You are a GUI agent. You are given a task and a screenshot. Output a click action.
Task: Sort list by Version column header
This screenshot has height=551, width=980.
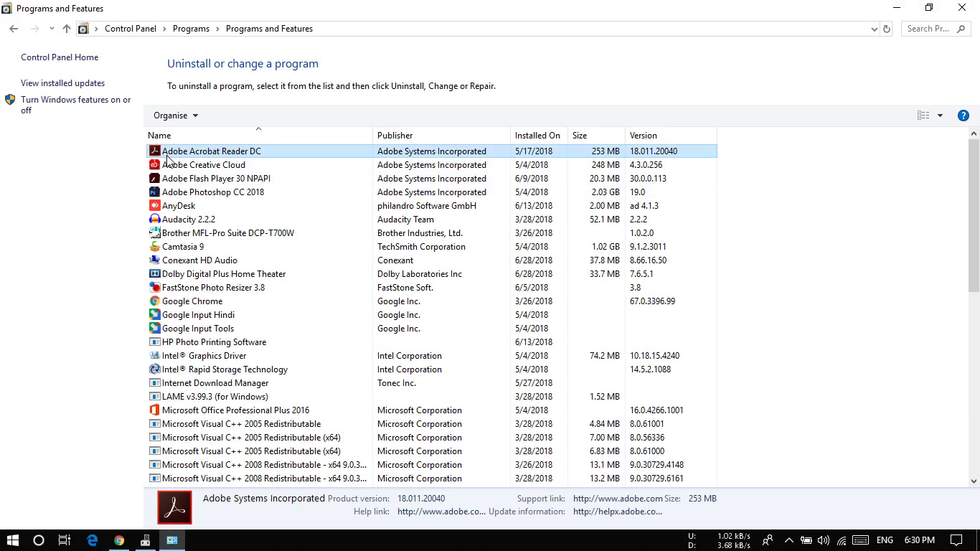tap(671, 135)
